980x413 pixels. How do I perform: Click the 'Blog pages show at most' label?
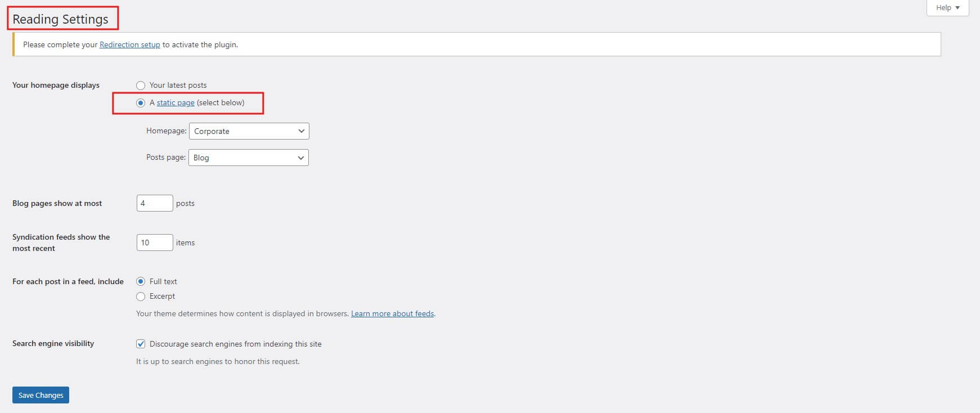click(57, 204)
